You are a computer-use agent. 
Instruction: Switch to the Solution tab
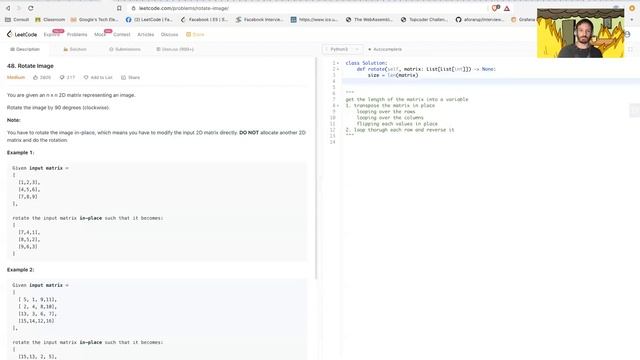point(75,49)
